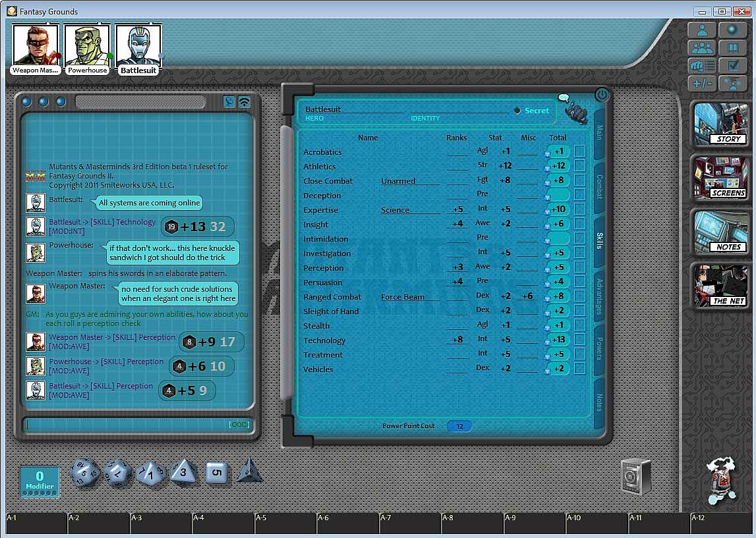Switch to the Combat tab
Viewport: 756px width, 538px height.
[599, 187]
